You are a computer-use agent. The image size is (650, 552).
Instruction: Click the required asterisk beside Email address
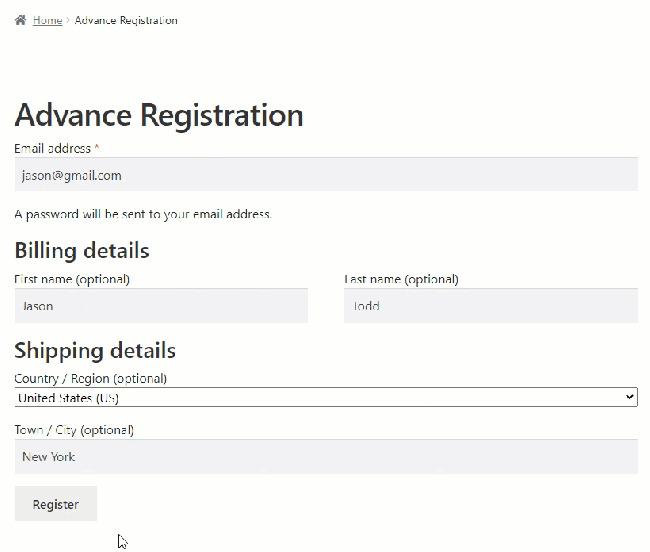(97, 148)
